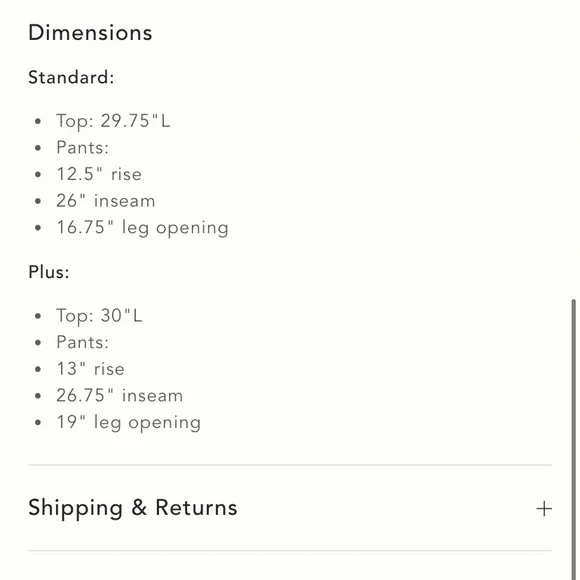Expand Shipping & Returns with plus icon
This screenshot has height=580, width=580.
pos(544,509)
